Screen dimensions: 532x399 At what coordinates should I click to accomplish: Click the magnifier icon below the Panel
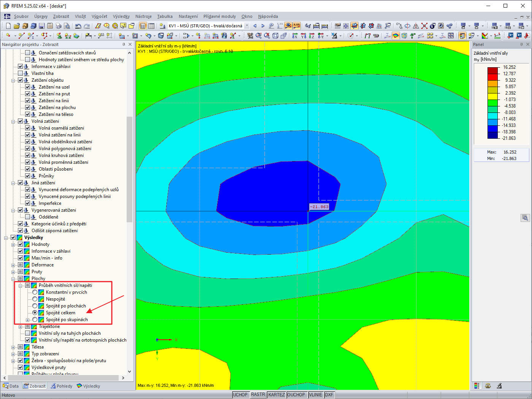pyautogui.click(x=525, y=218)
